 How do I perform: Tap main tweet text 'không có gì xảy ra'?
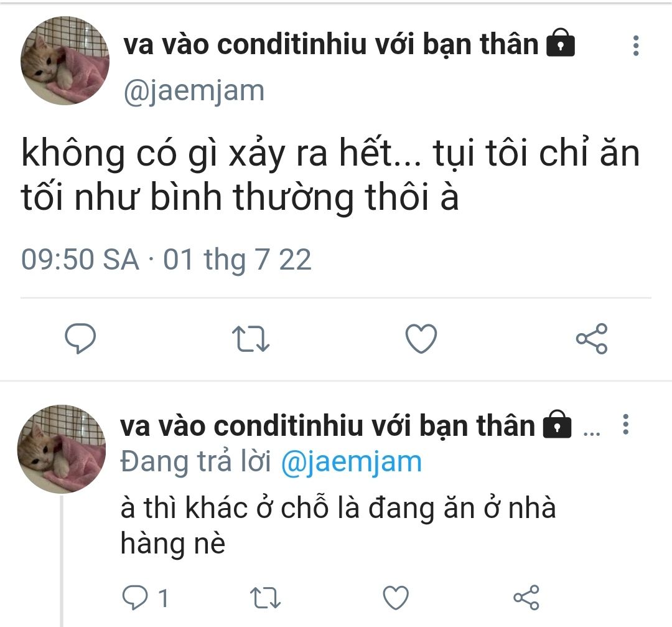click(154, 154)
